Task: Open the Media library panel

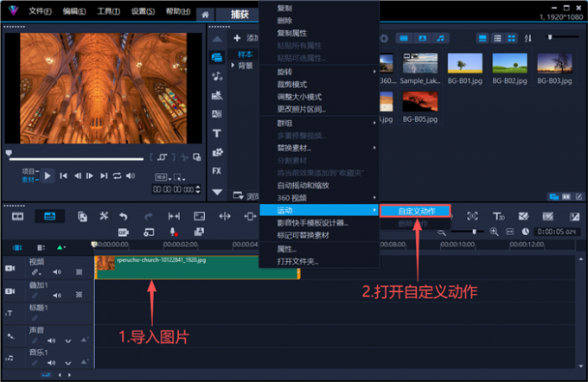Action: (217, 57)
